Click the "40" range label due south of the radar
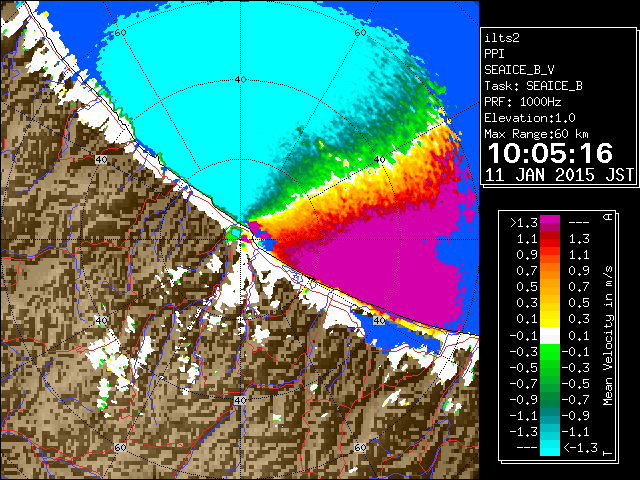This screenshot has height=480, width=640. tap(240, 400)
